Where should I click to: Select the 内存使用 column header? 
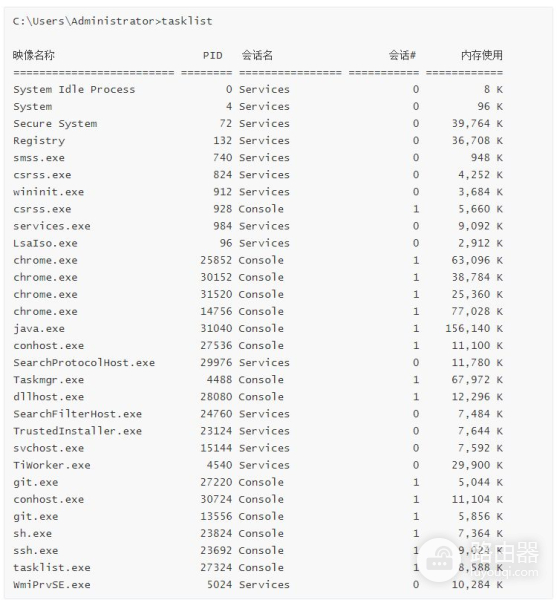coord(482,55)
